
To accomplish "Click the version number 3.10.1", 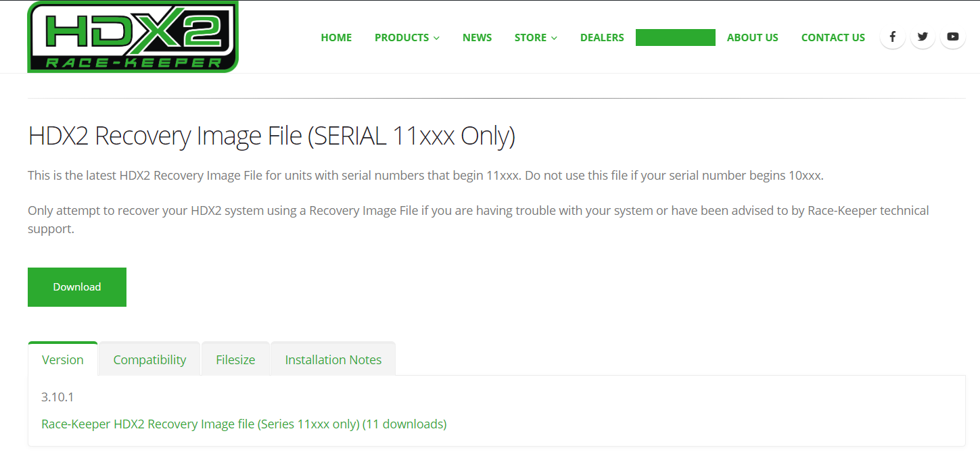I will 57,397.
